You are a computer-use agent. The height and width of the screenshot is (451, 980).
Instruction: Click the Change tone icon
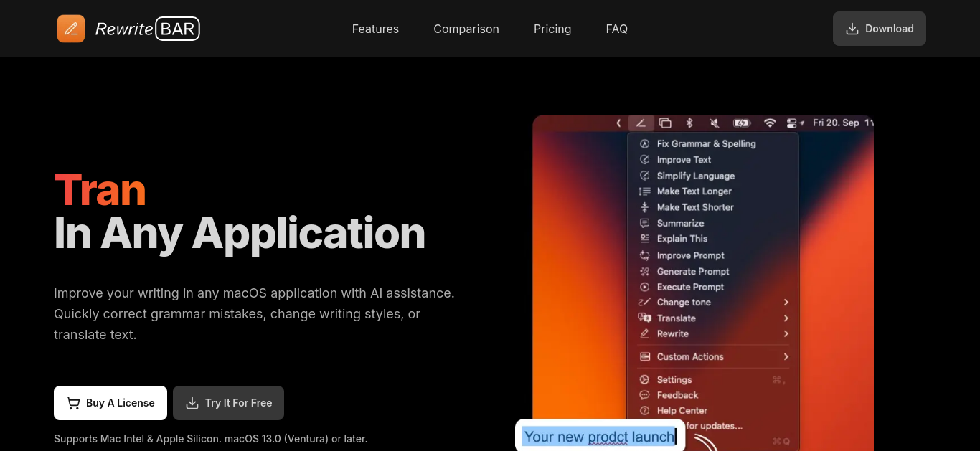click(644, 303)
